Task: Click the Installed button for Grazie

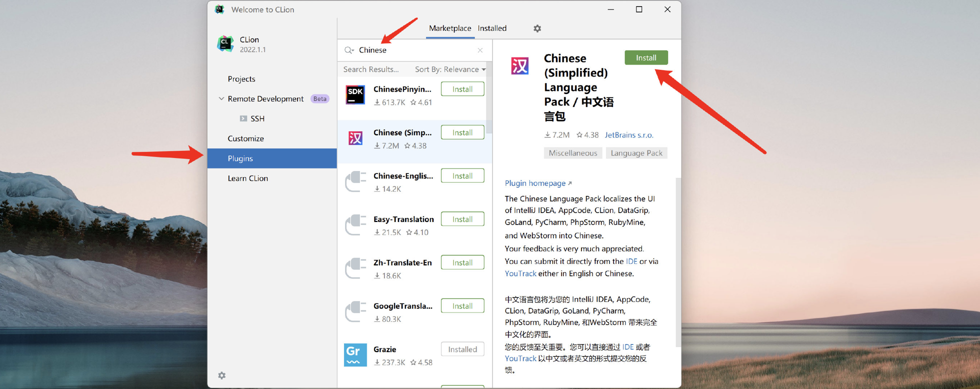Action: pos(462,349)
